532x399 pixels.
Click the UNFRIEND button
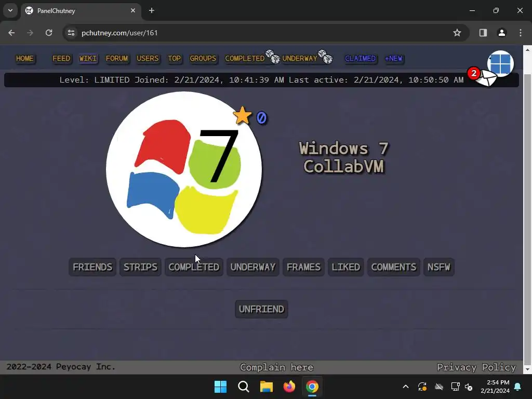tap(261, 309)
